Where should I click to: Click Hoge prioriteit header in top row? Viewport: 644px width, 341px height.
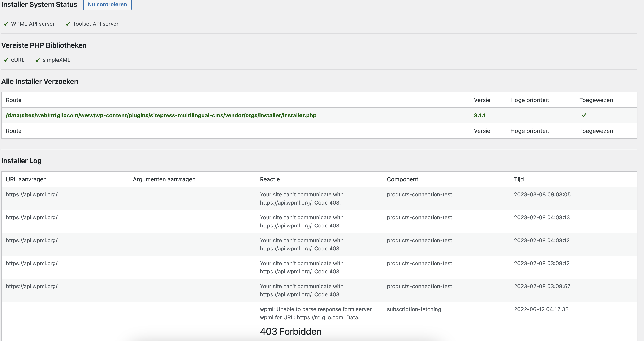tap(530, 100)
